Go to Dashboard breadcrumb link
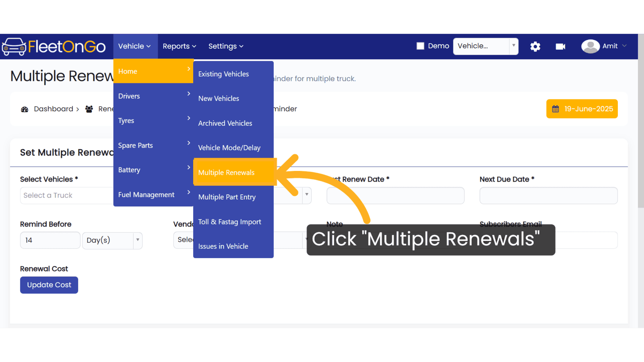 [54, 109]
